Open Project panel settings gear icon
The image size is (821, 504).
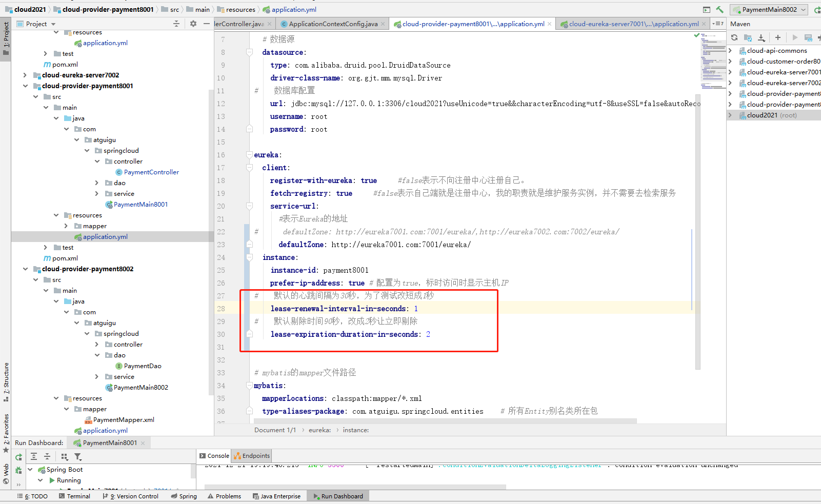pyautogui.click(x=193, y=24)
